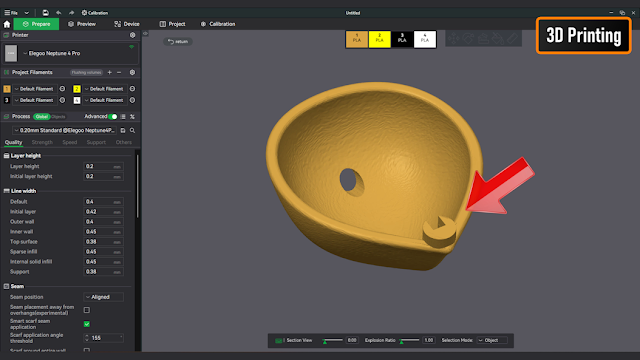Open the File menu
Screen dimensions: 640x360
point(11,13)
